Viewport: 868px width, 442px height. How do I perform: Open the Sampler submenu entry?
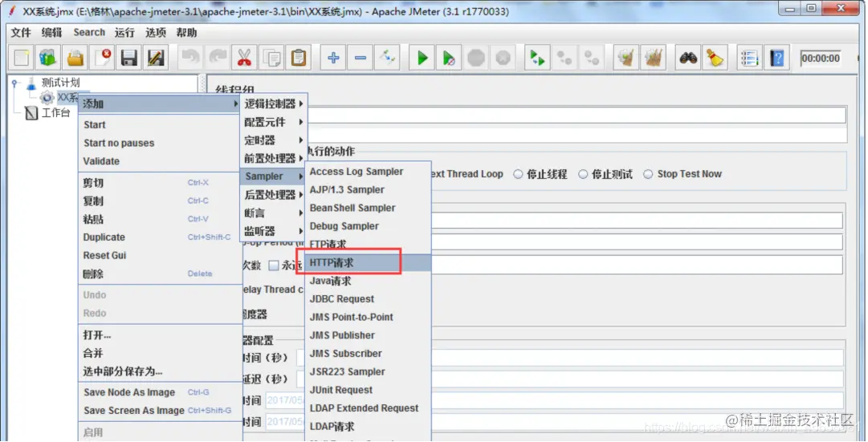coord(274,176)
